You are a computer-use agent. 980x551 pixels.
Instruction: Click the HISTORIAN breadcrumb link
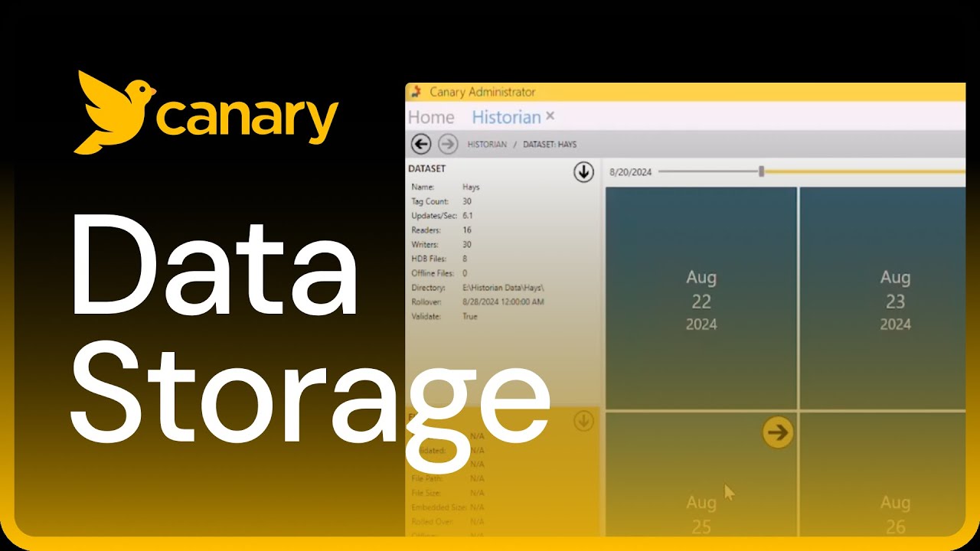coord(487,145)
